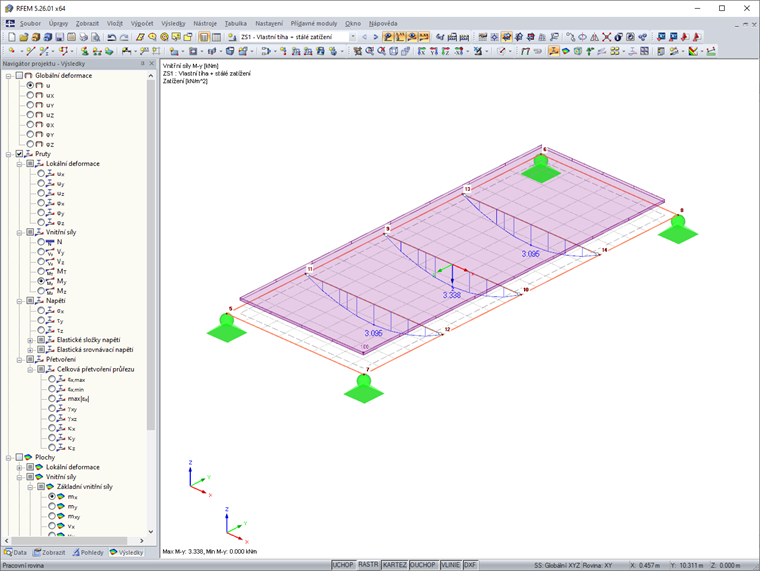Click the New file icon
This screenshot has height=571, width=760.
pyautogui.click(x=12, y=37)
